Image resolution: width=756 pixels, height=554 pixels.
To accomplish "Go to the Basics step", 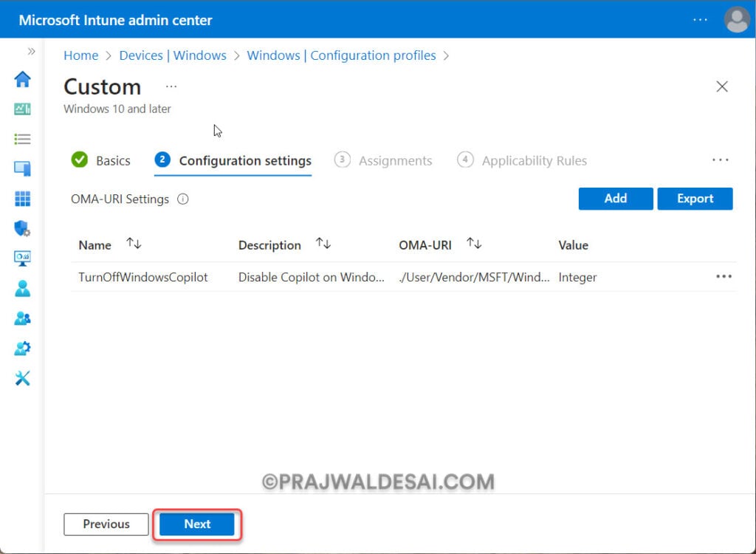I will click(x=100, y=160).
